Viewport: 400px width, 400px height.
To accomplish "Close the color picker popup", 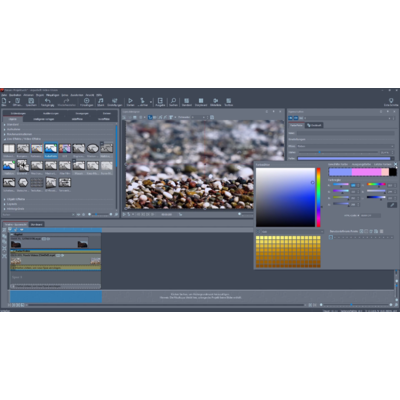I will 396,164.
